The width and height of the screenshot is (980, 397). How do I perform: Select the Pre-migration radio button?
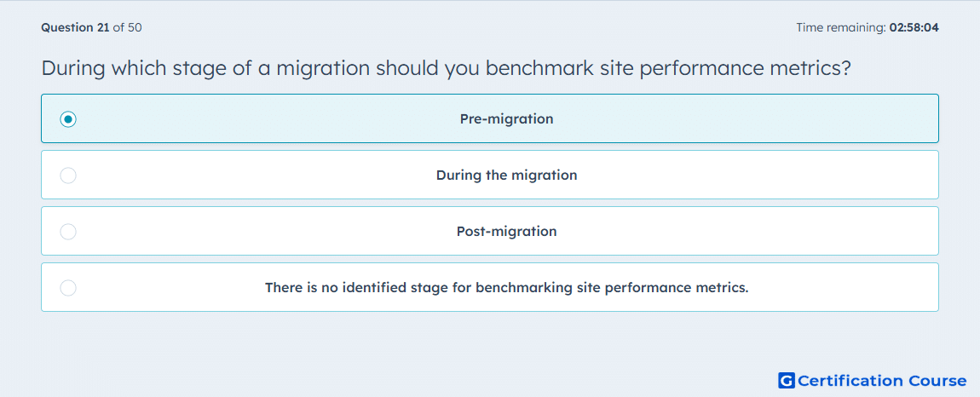point(68,118)
